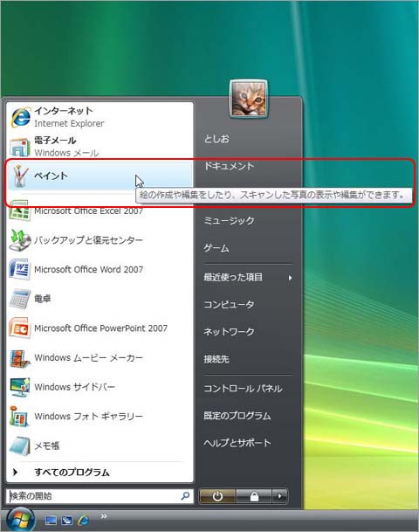
Task: Open ミュージック folder
Action: click(x=229, y=220)
